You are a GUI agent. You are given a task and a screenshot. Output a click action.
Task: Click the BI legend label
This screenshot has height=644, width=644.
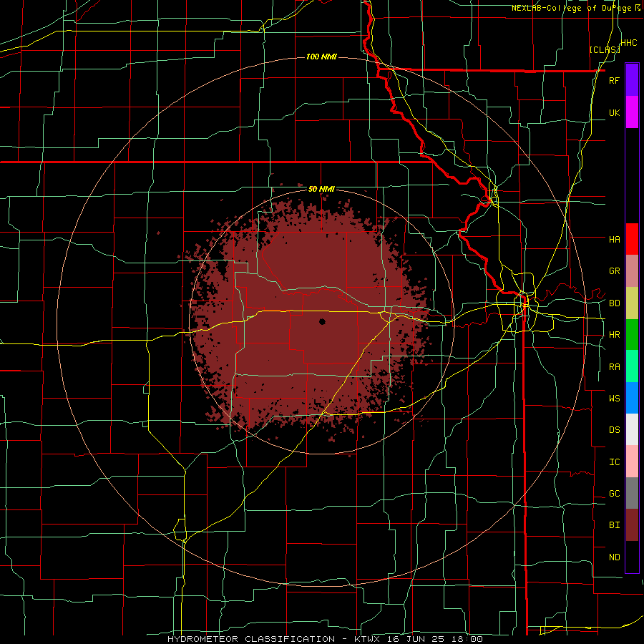tap(614, 525)
